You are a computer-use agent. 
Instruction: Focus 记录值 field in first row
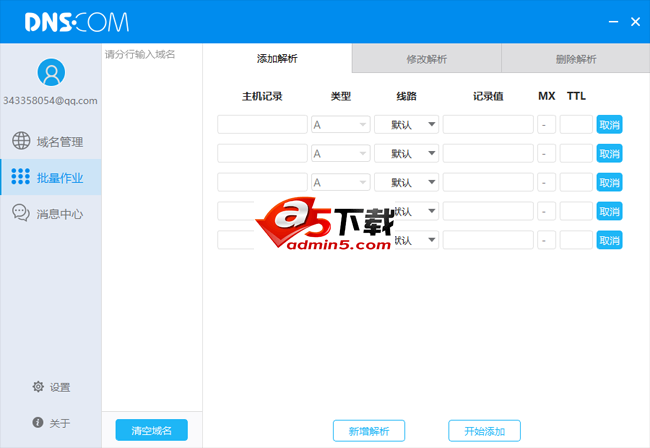[488, 124]
